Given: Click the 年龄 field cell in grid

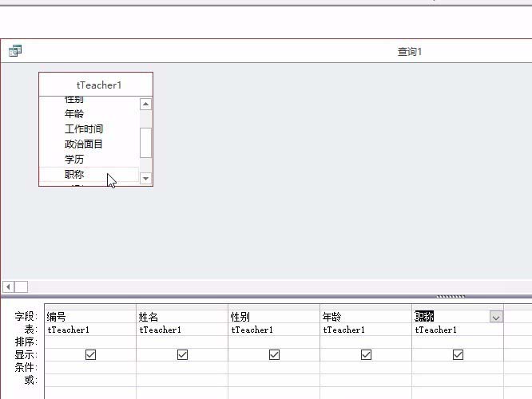Looking at the screenshot, I should pos(366,317).
